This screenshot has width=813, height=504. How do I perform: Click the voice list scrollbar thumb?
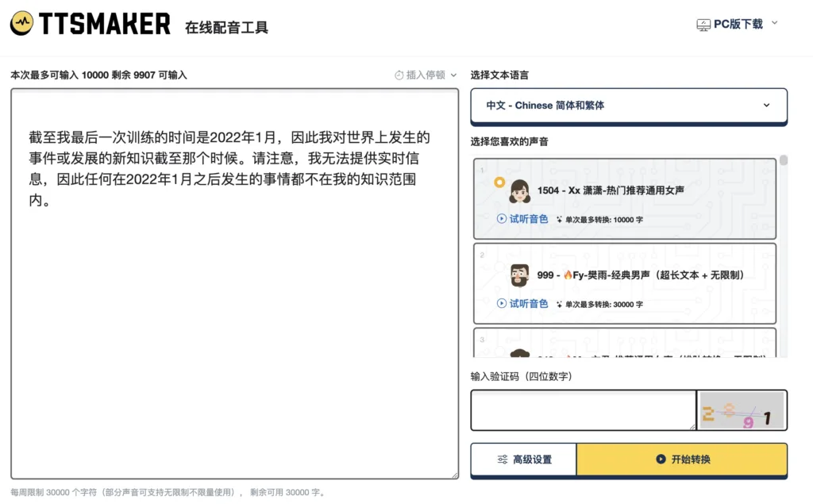(x=784, y=161)
